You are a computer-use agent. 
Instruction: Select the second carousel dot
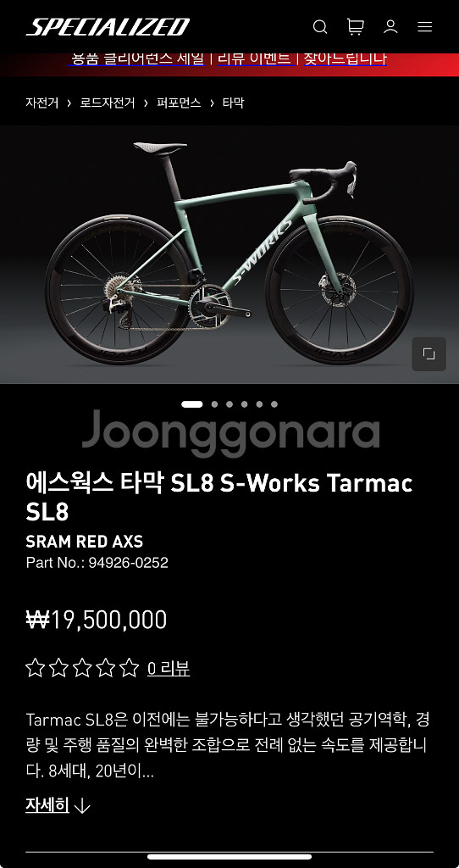(214, 404)
